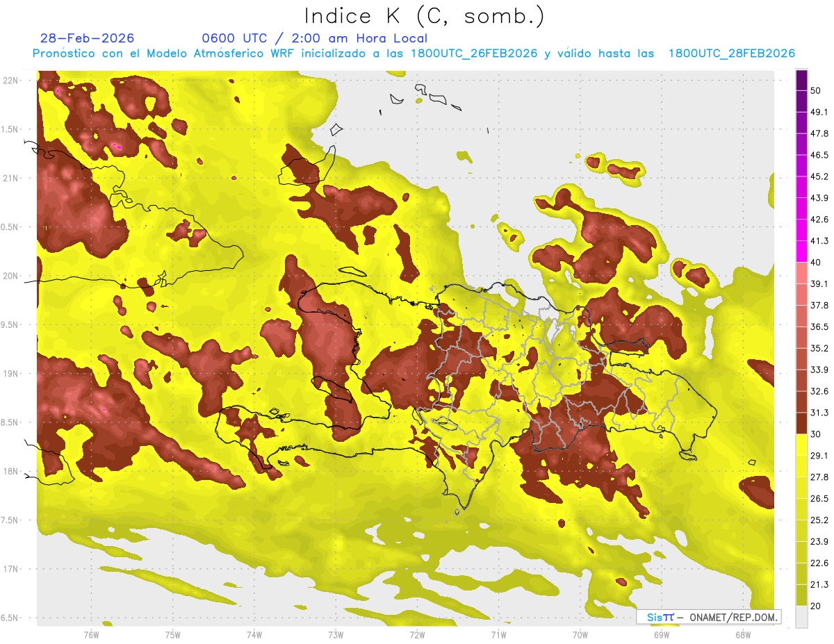Pick the bright yellow swatch between 29.1 and 30
834x644 pixels.
pos(801,445)
